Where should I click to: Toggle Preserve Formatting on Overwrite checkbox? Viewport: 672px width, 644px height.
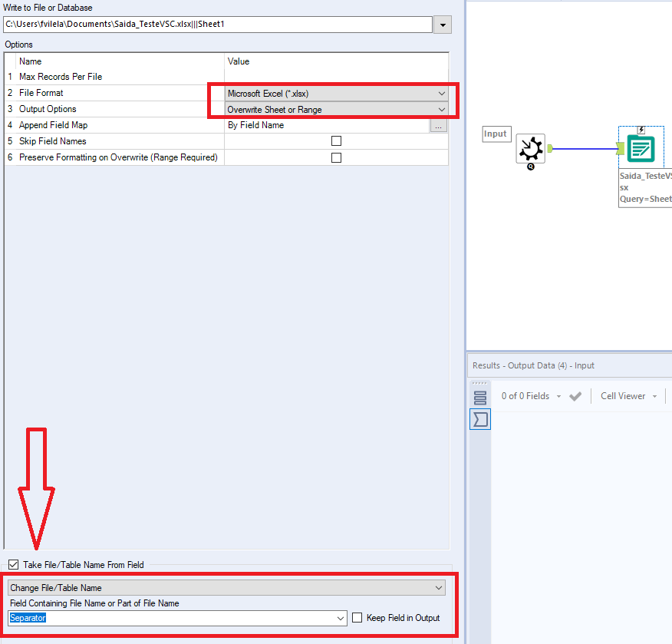pyautogui.click(x=337, y=158)
